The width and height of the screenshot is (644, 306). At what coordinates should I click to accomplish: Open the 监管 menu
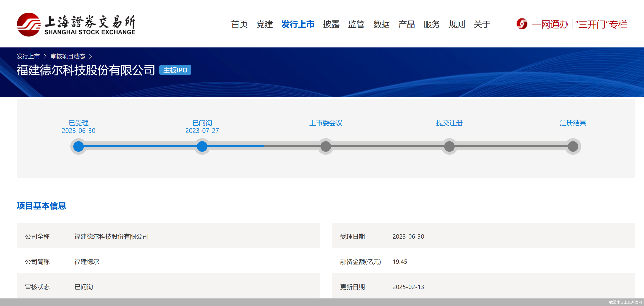(x=356, y=24)
